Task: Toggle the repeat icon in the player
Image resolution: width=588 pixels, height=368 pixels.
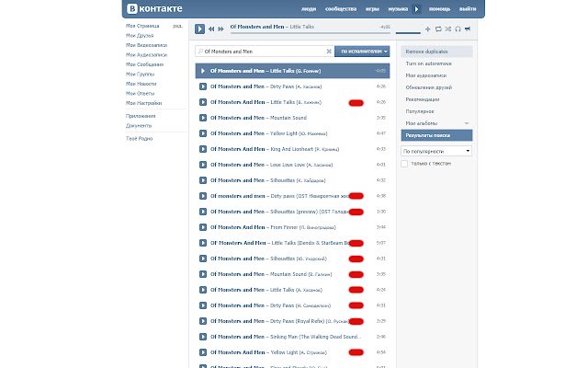Action: (438, 29)
